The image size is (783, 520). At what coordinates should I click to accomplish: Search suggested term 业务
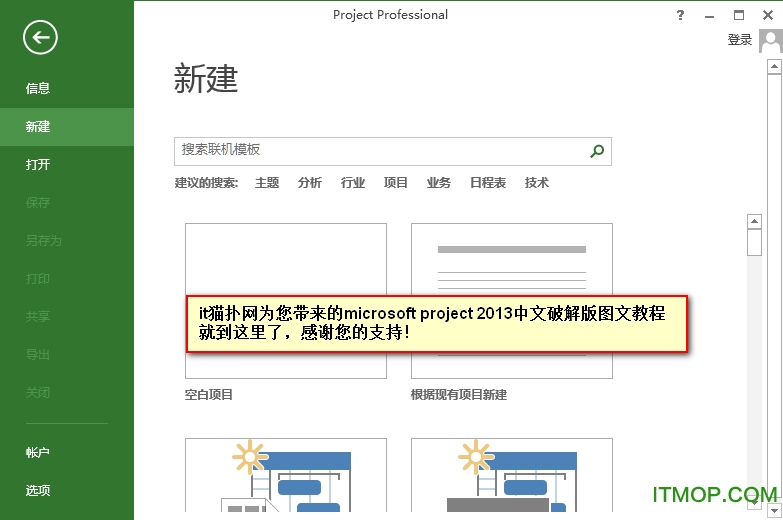pos(438,183)
